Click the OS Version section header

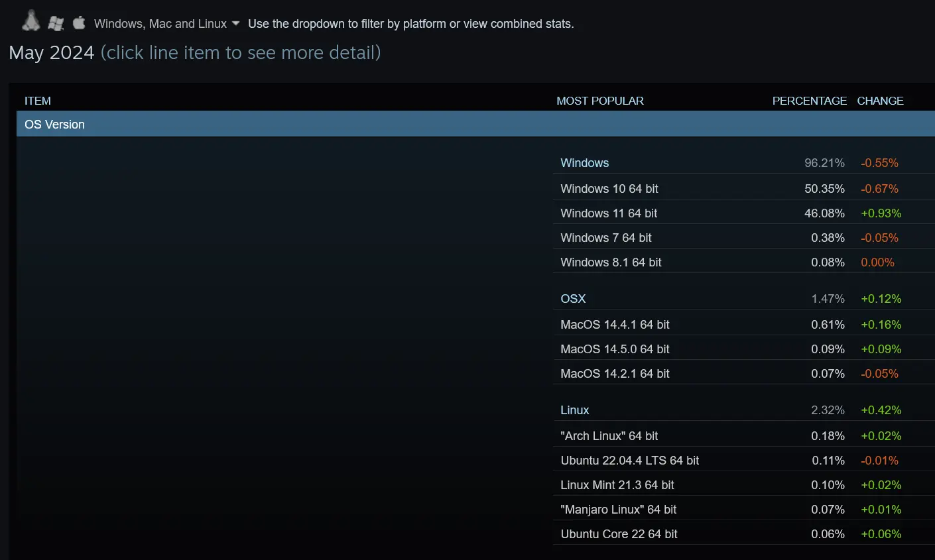tap(54, 124)
